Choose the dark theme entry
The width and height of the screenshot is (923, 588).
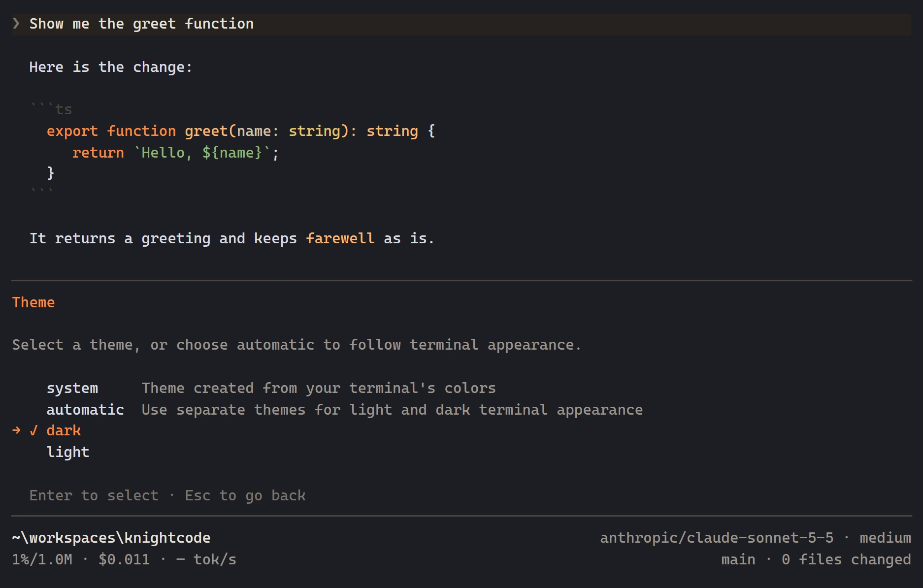pyautogui.click(x=64, y=430)
